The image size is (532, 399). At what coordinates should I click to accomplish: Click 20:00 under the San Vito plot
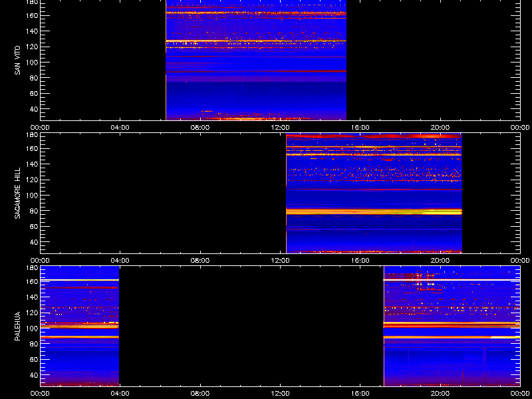pyautogui.click(x=440, y=128)
